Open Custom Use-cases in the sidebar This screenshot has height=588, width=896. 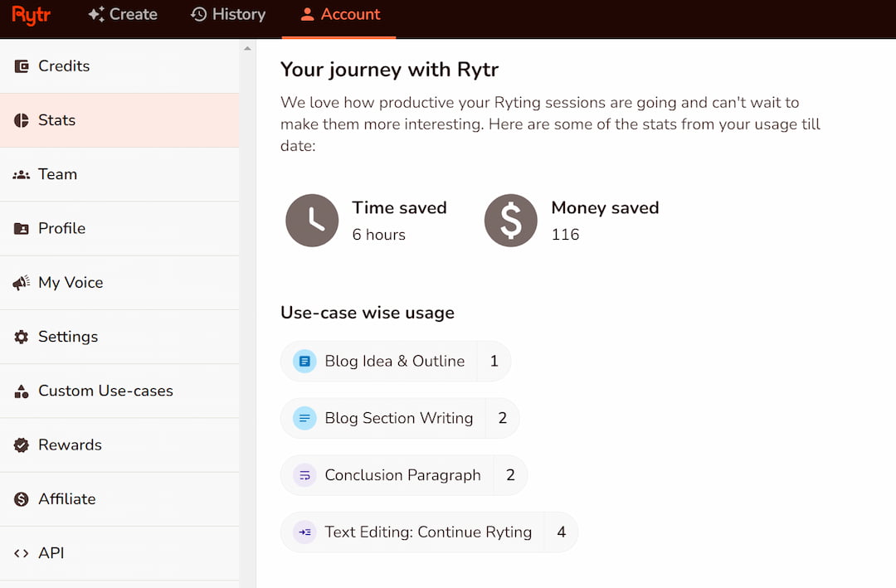119,391
